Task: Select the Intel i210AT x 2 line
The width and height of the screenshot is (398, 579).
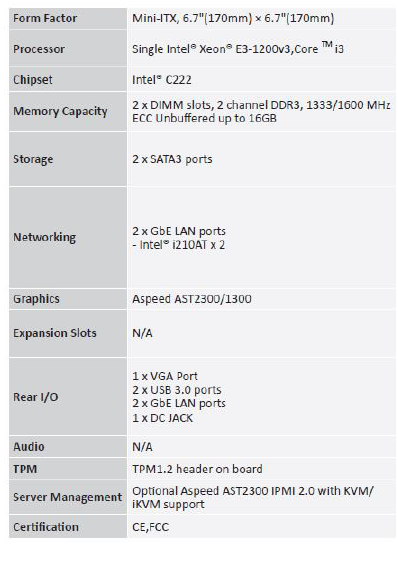Action: pyautogui.click(x=178, y=245)
